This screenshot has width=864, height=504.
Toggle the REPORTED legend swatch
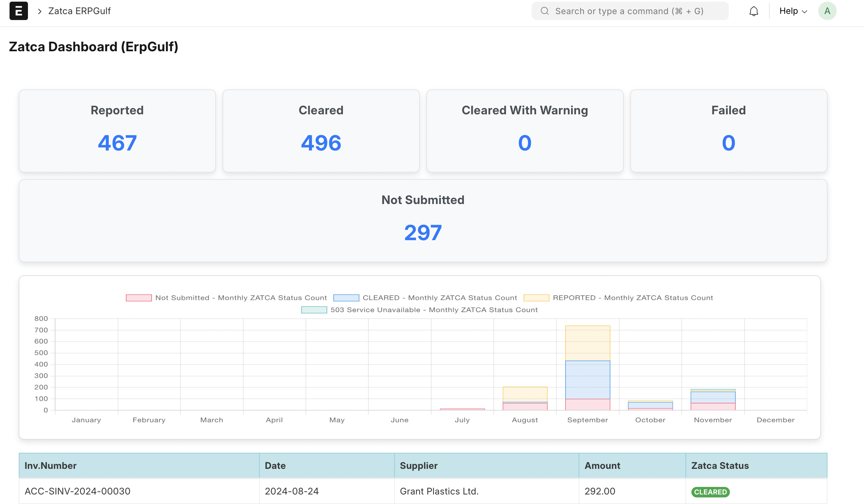point(536,298)
